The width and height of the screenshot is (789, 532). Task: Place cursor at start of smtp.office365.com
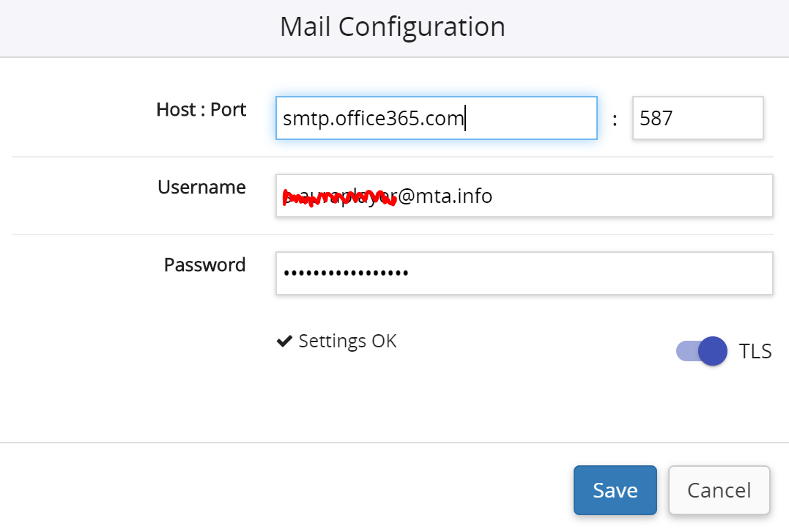[x=284, y=119]
